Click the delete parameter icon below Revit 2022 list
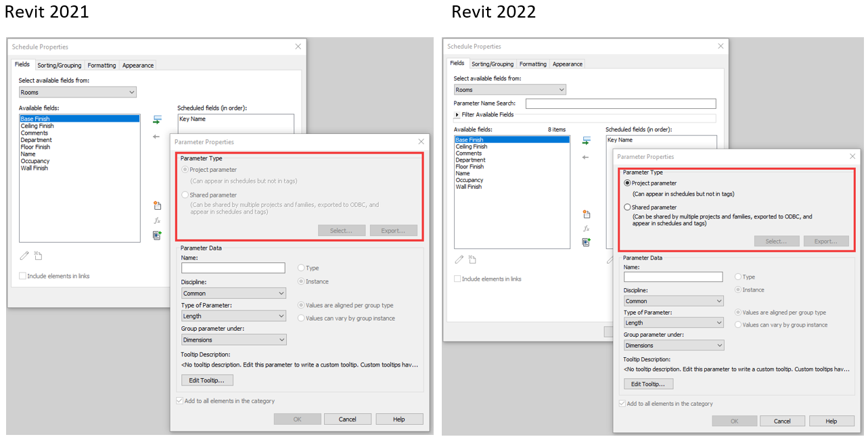The width and height of the screenshot is (868, 439). [x=472, y=259]
